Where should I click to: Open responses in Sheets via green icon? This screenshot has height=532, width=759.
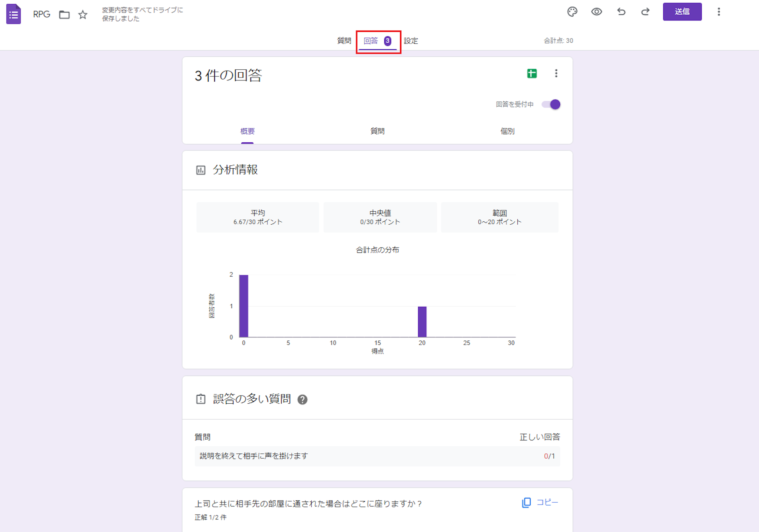(532, 73)
